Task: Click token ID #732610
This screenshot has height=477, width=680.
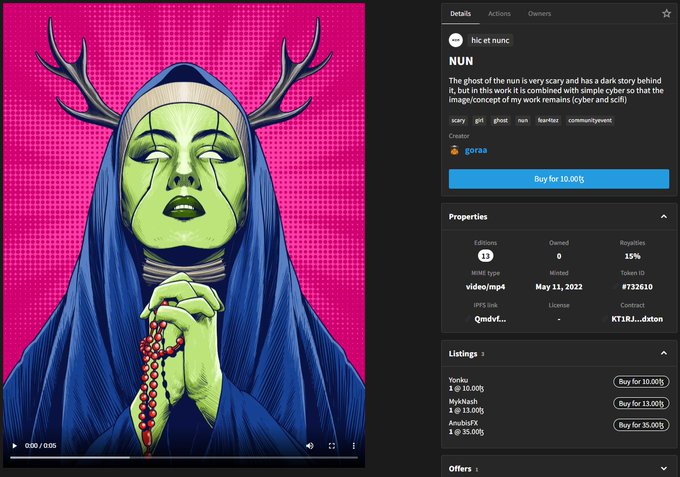Action: [637, 287]
